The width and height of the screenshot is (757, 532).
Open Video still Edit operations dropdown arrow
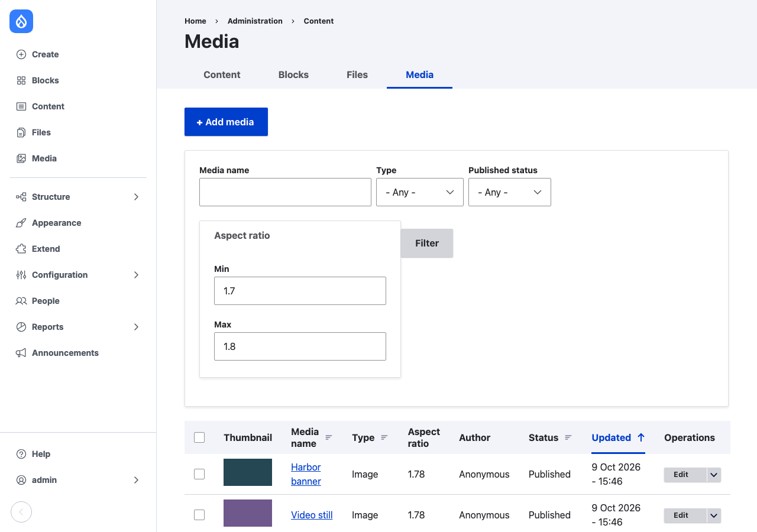[714, 515]
